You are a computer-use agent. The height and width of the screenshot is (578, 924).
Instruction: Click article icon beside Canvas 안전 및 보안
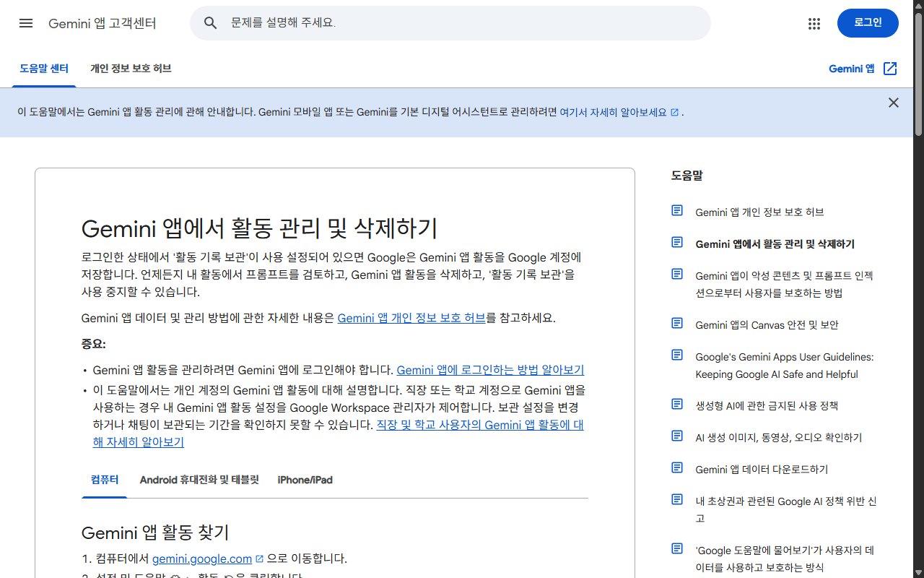pos(677,323)
